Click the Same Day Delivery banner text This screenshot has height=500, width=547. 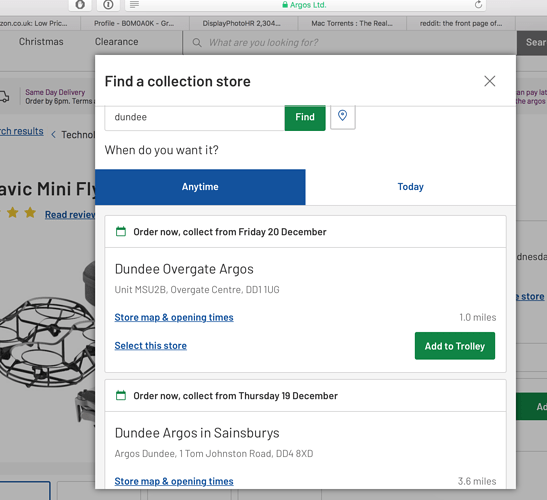click(x=55, y=92)
